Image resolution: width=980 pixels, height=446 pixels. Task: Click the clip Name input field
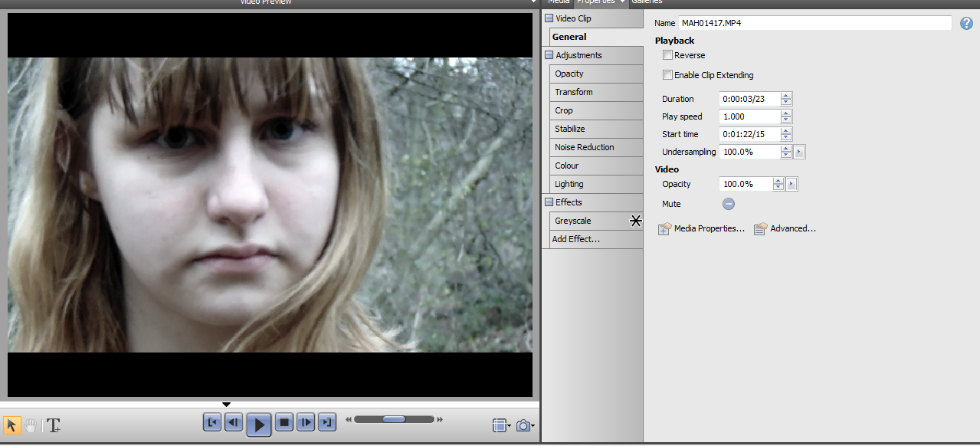coord(814,23)
